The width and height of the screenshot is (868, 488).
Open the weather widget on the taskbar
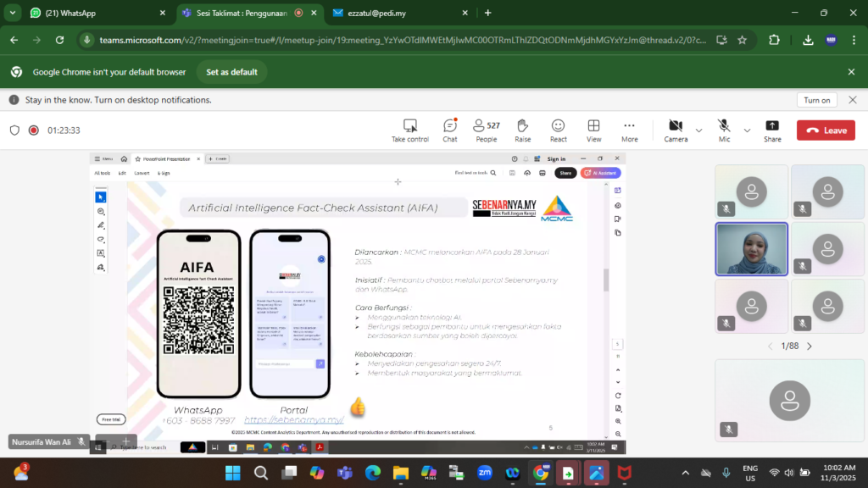21,473
